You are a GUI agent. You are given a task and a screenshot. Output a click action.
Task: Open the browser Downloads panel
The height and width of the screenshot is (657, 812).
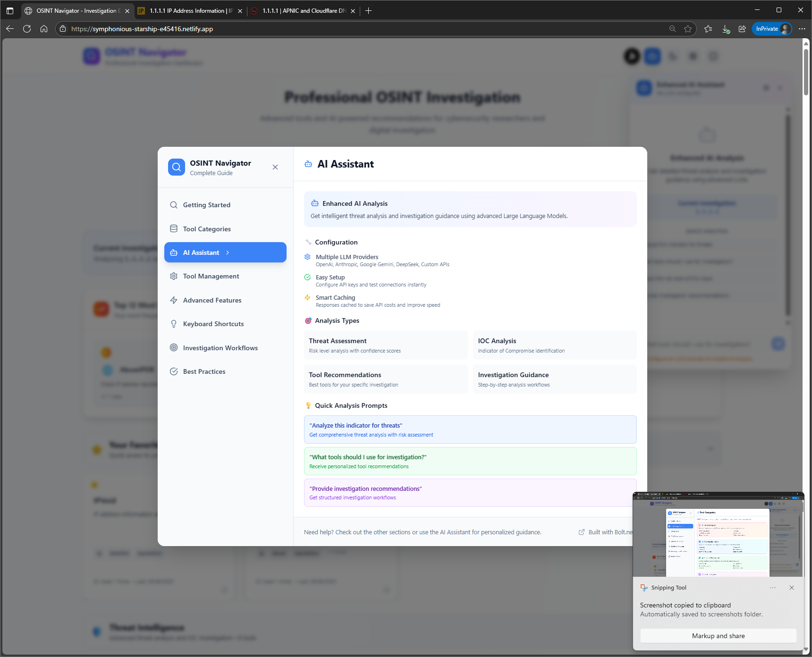[726, 29]
